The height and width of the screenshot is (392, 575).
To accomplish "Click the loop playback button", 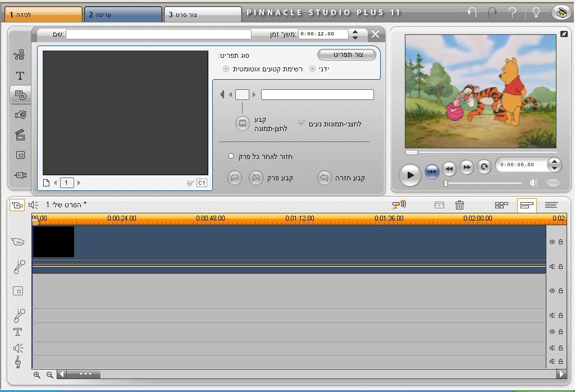I will (484, 167).
